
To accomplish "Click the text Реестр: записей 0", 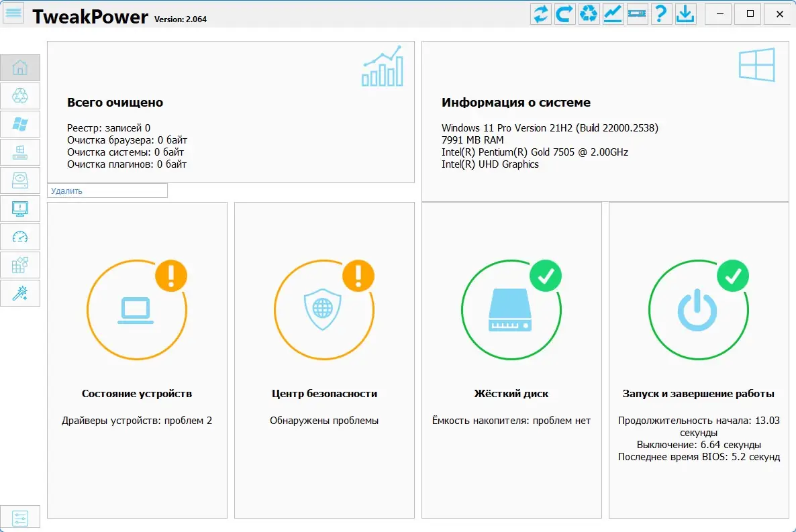I will click(x=109, y=128).
